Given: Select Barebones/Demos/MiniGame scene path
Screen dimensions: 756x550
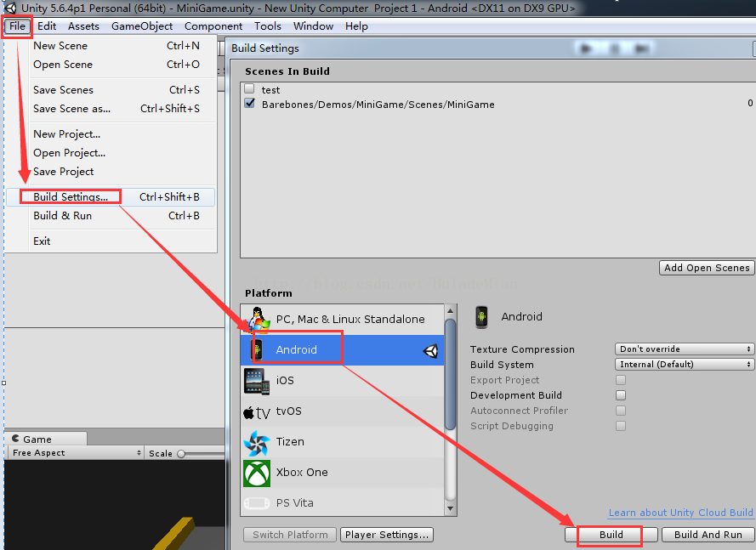Looking at the screenshot, I should pyautogui.click(x=378, y=105).
